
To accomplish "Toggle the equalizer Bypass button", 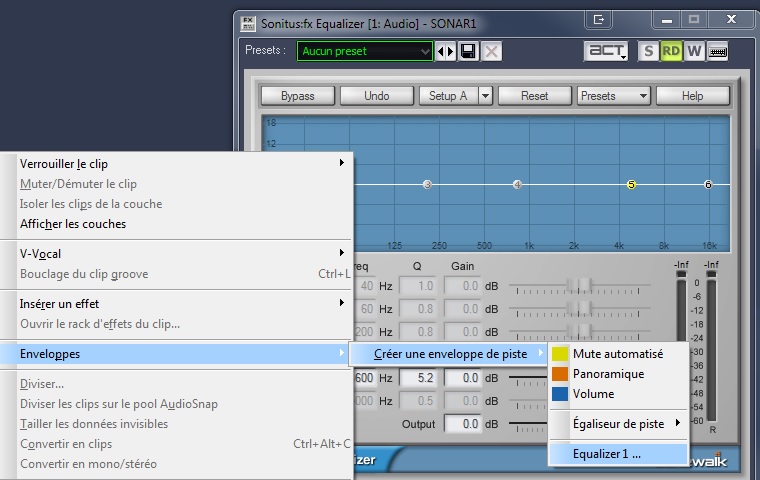I will (x=298, y=96).
